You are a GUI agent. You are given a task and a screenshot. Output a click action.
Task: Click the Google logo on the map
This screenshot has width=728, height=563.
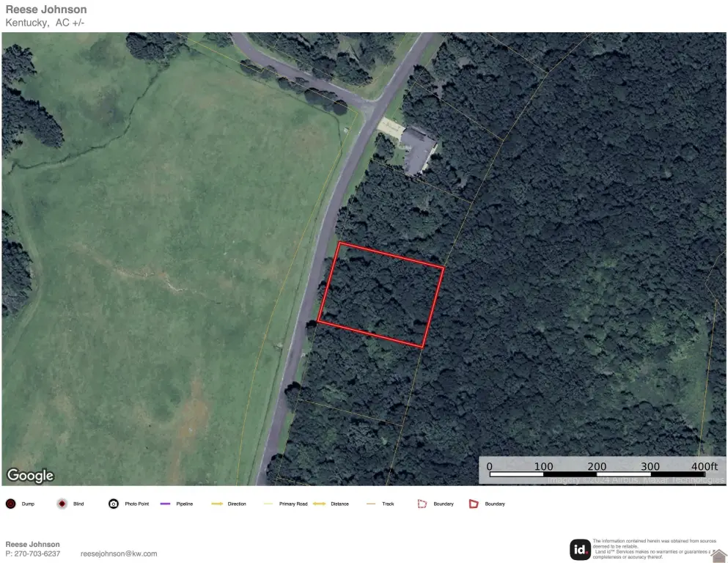(x=30, y=475)
